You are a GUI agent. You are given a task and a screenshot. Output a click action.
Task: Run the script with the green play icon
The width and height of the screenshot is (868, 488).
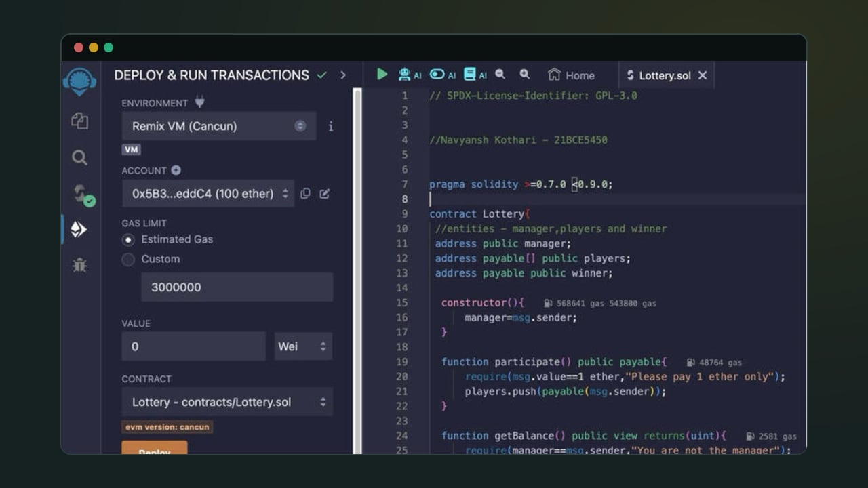coord(382,75)
